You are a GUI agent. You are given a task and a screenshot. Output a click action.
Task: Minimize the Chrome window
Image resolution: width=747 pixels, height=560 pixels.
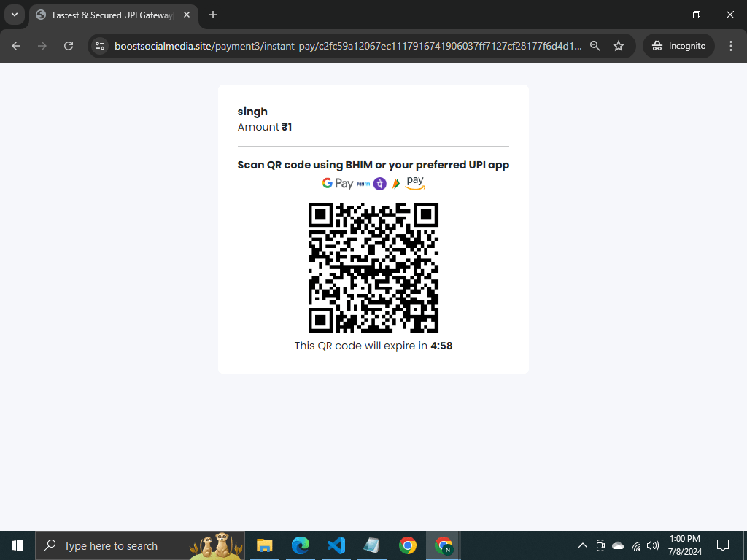(x=662, y=15)
